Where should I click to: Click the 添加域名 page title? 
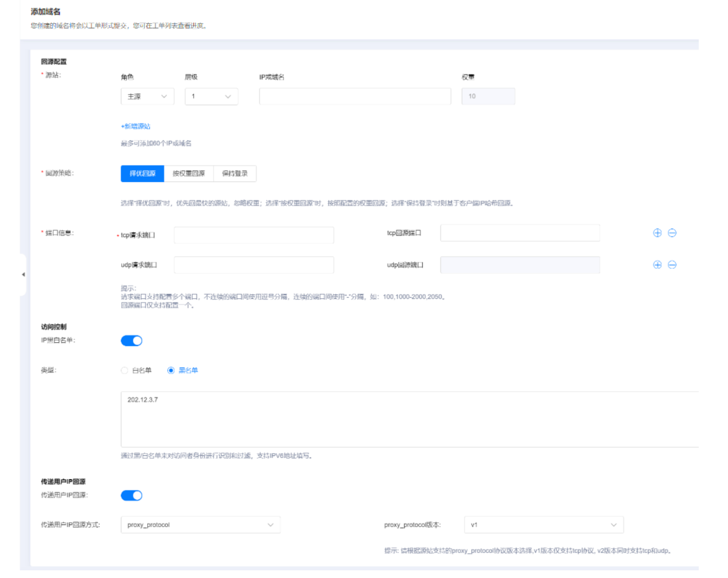[x=46, y=12]
